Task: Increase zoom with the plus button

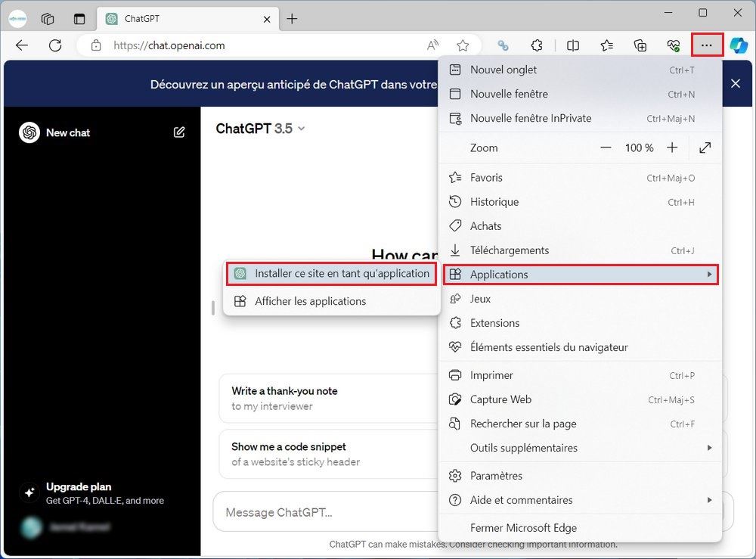Action: [672, 148]
